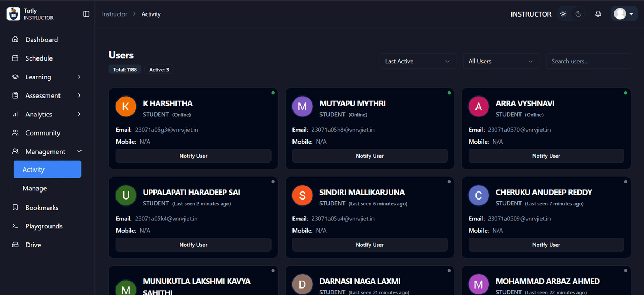
Task: Click ARRA VYSHNAVI's pink avatar
Action: pos(479,107)
